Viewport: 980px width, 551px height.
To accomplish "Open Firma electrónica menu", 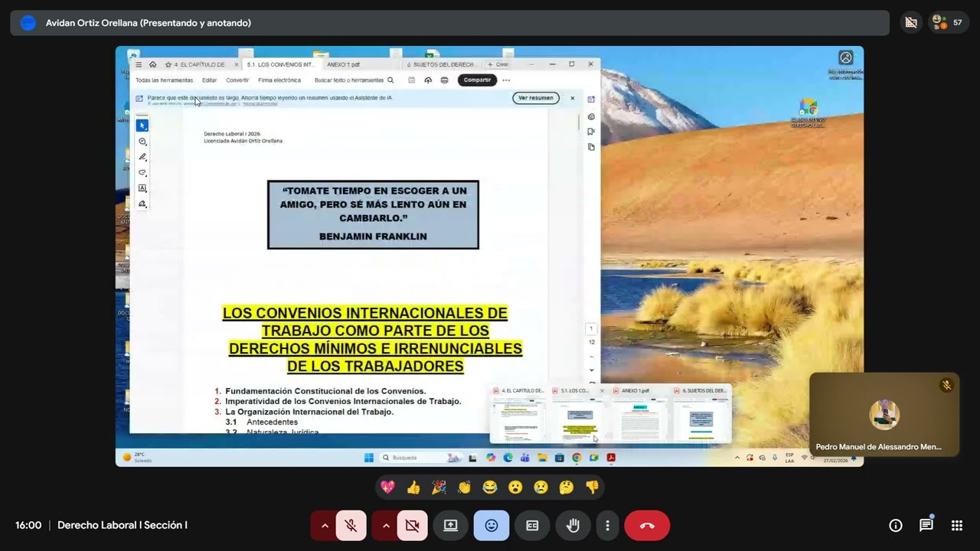I will click(x=279, y=80).
